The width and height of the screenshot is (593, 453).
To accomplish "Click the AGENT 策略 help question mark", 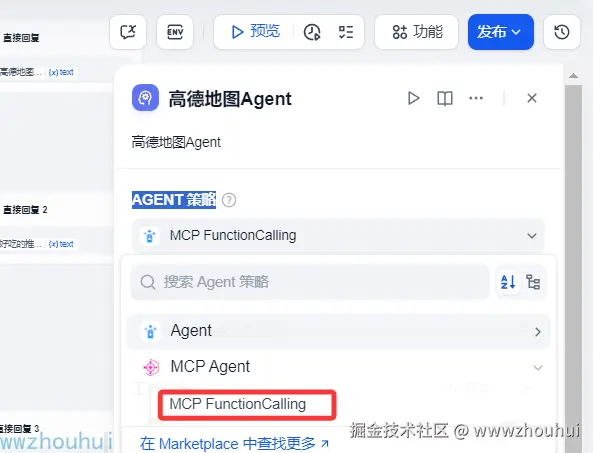I will point(229,200).
